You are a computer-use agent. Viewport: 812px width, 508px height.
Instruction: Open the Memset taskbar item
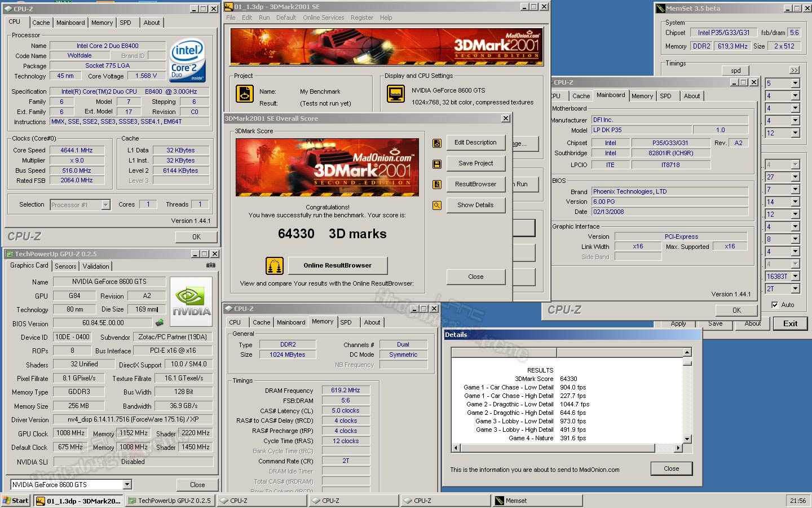click(x=537, y=501)
